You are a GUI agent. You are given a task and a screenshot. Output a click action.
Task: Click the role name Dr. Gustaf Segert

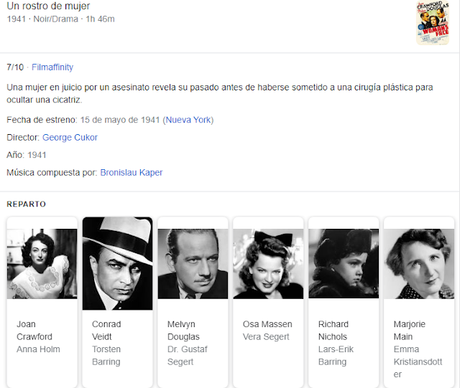(x=187, y=355)
